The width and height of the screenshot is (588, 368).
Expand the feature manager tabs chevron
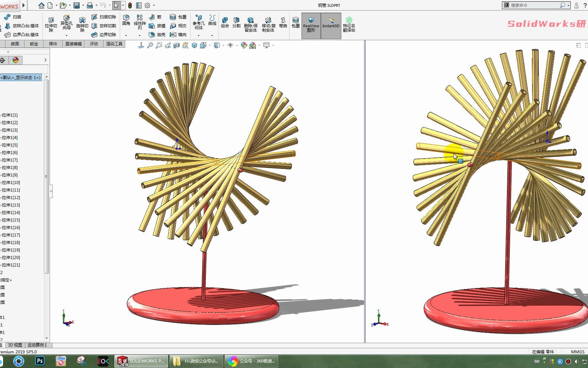(x=46, y=60)
